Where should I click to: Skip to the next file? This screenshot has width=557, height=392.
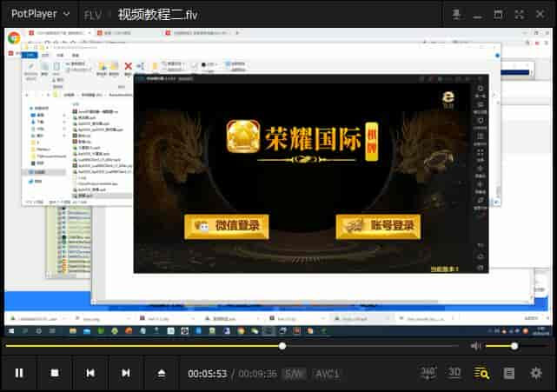[125, 373]
